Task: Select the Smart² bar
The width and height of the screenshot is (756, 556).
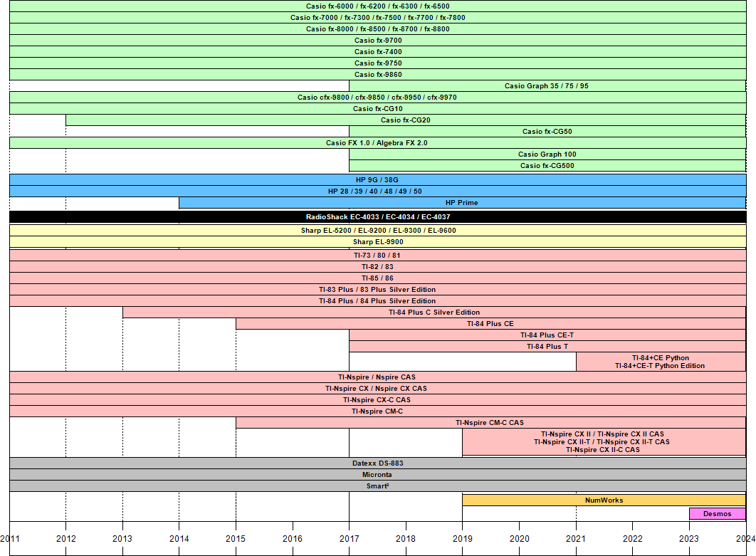Action: pos(378,486)
